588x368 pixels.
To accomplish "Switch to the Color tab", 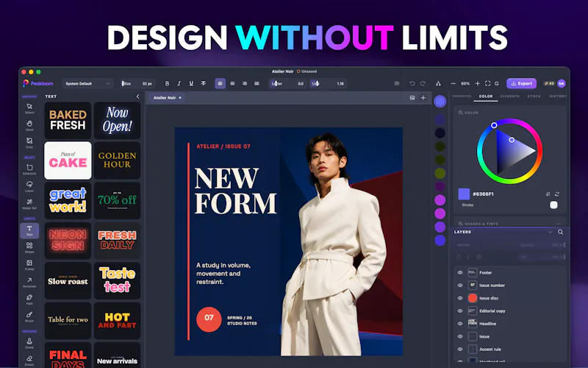I will coord(486,96).
